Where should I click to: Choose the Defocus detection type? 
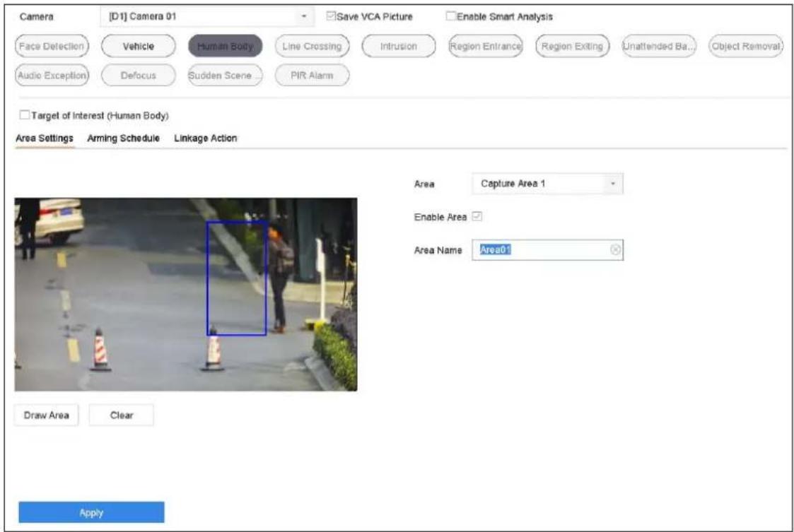click(x=139, y=76)
